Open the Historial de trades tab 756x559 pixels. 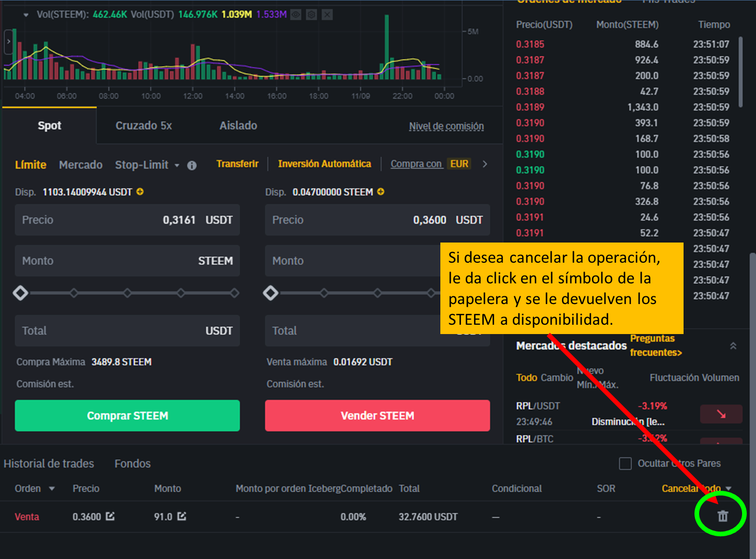[x=49, y=463]
